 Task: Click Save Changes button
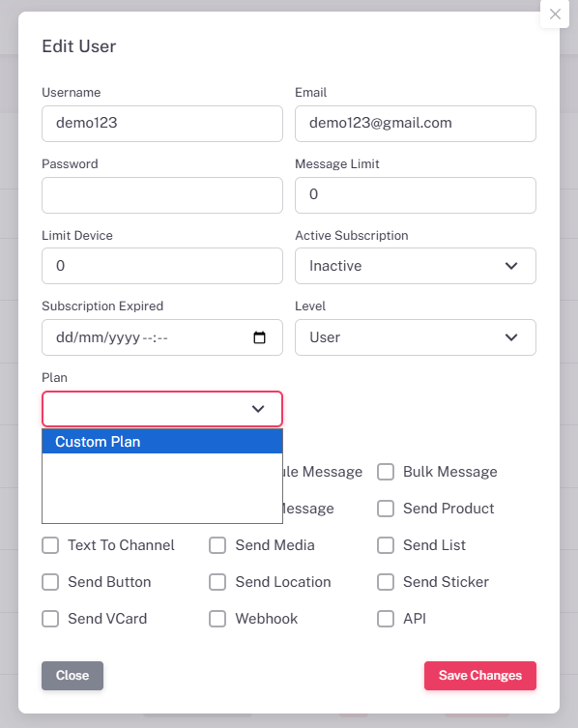point(480,676)
